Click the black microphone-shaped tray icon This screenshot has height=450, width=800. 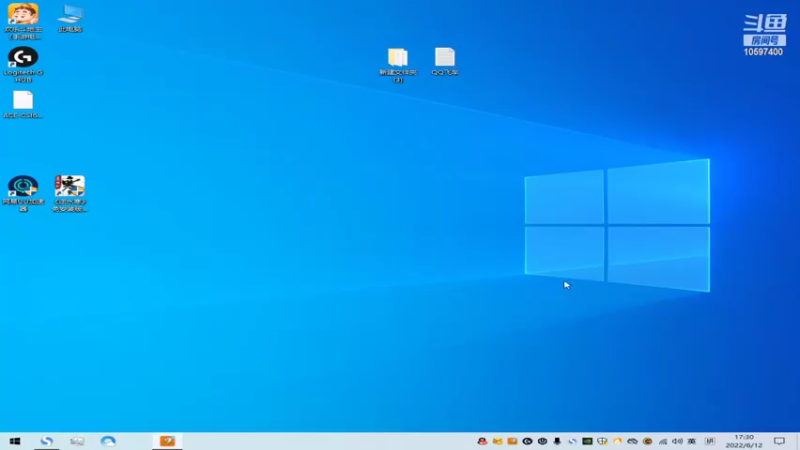coord(557,441)
